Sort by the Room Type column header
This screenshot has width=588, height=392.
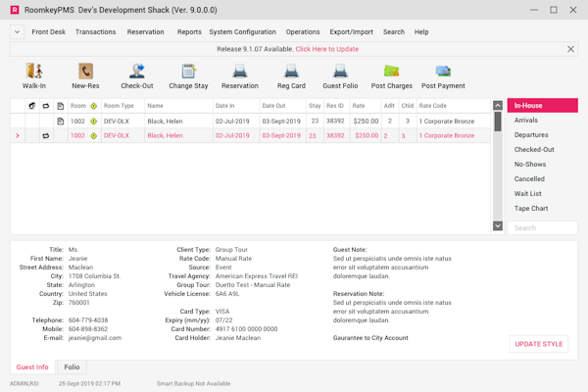(x=120, y=106)
